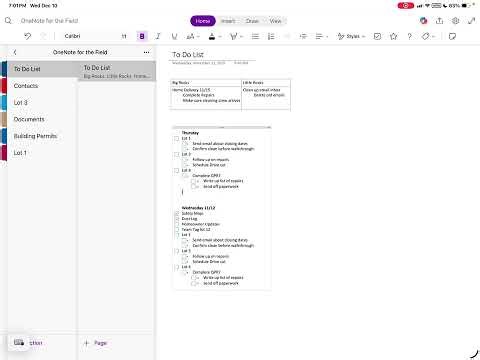Screen dimensions: 480x360
Task: Open the Lot 3 section in the sidebar
Action: click(x=41, y=103)
